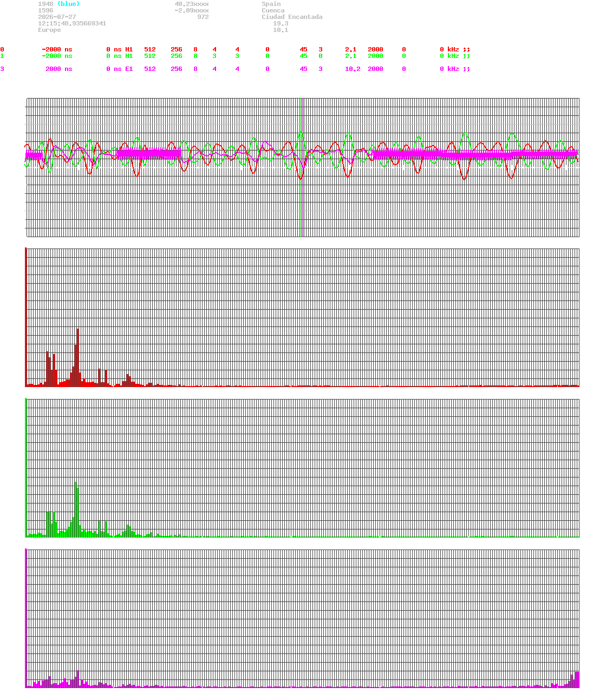Select "2.1" in the green channel row

pos(351,56)
